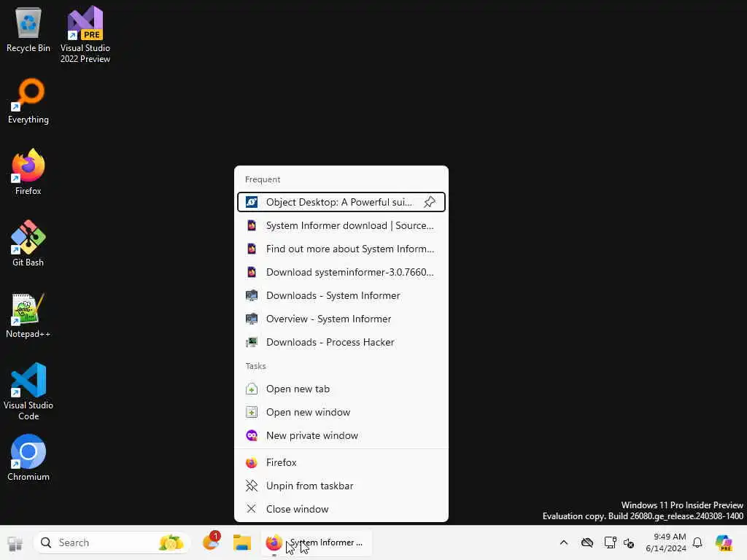
Task: Choose Open new tab task
Action: click(x=341, y=389)
